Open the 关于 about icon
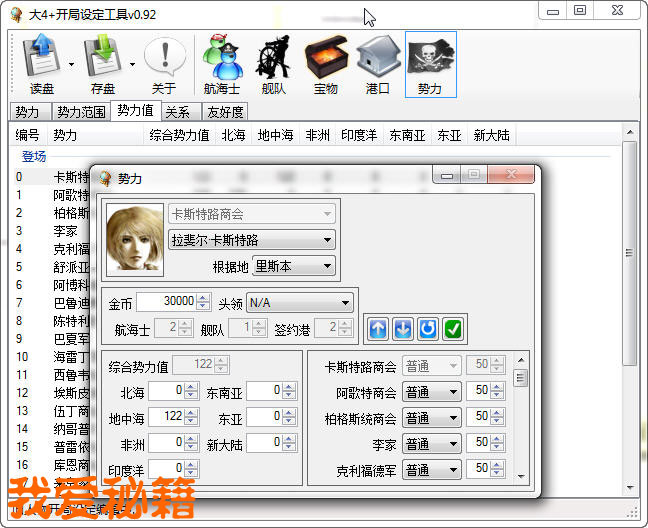 pos(164,58)
